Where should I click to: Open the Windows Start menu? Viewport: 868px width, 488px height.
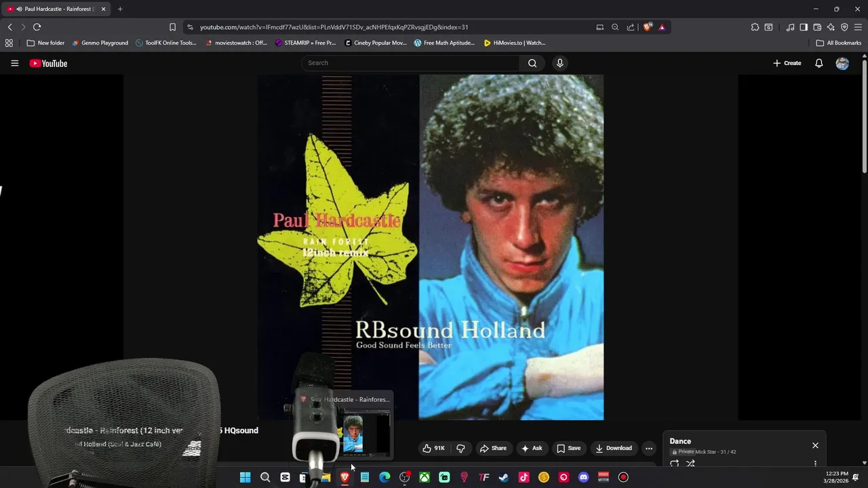[245, 477]
